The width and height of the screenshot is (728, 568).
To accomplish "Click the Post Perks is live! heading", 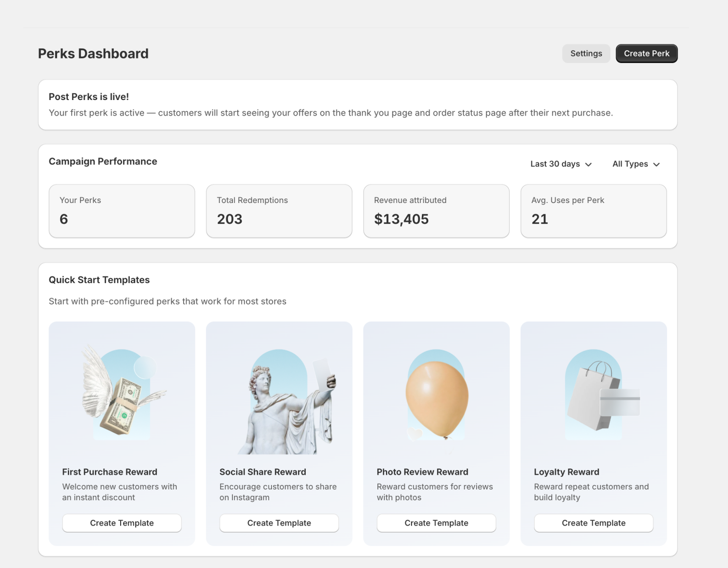I will point(89,97).
